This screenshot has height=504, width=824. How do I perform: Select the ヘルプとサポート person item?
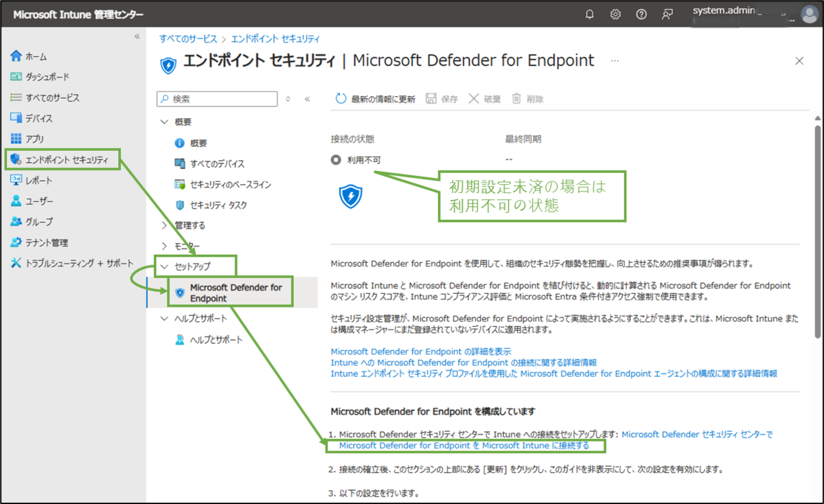(209, 340)
